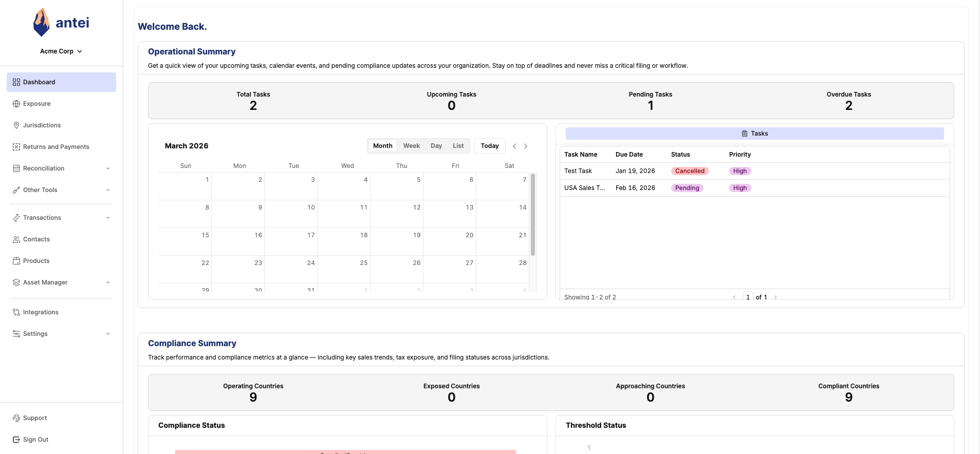This screenshot has height=454, width=980.
Task: Open the Acme Corp organization switcher
Action: click(x=61, y=51)
